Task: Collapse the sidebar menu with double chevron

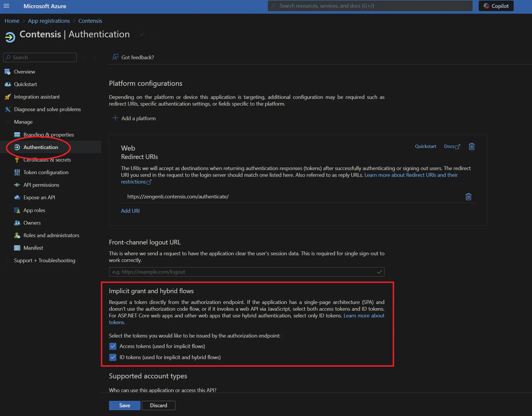Action: (95, 57)
